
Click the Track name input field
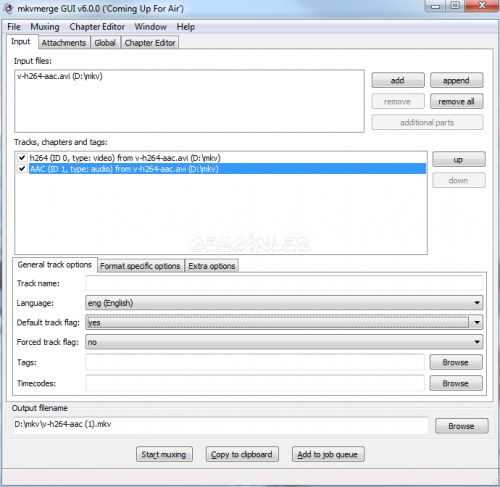pos(284,284)
